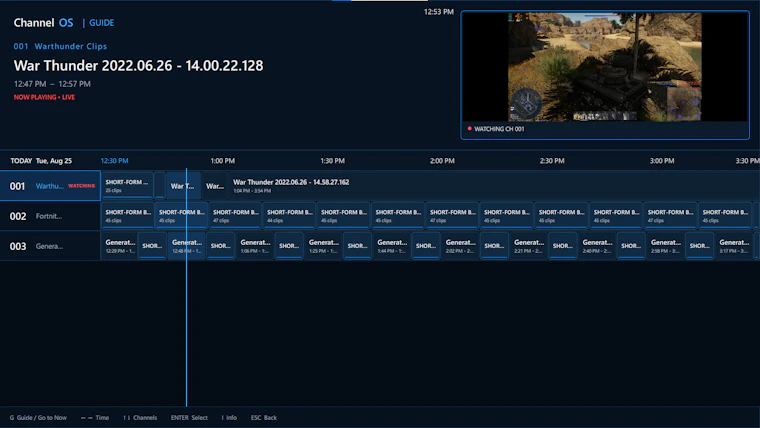Click the ENTER Select hint
Viewport: 760px width, 428px height.
click(189, 417)
